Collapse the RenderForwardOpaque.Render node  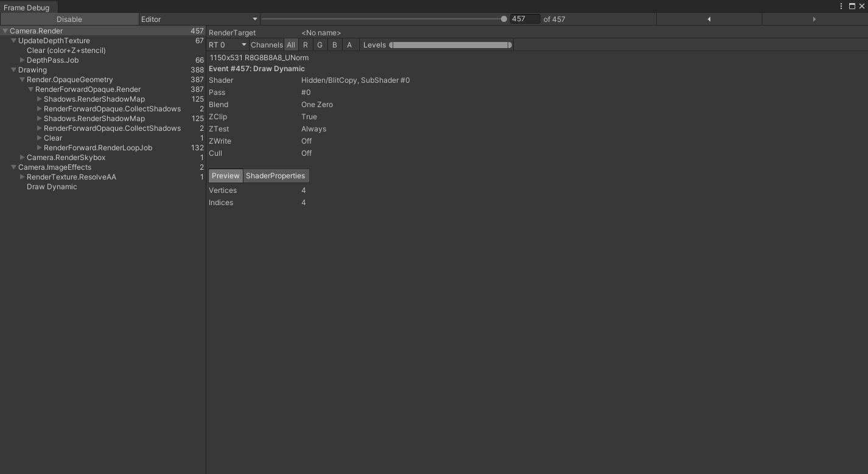(30, 89)
